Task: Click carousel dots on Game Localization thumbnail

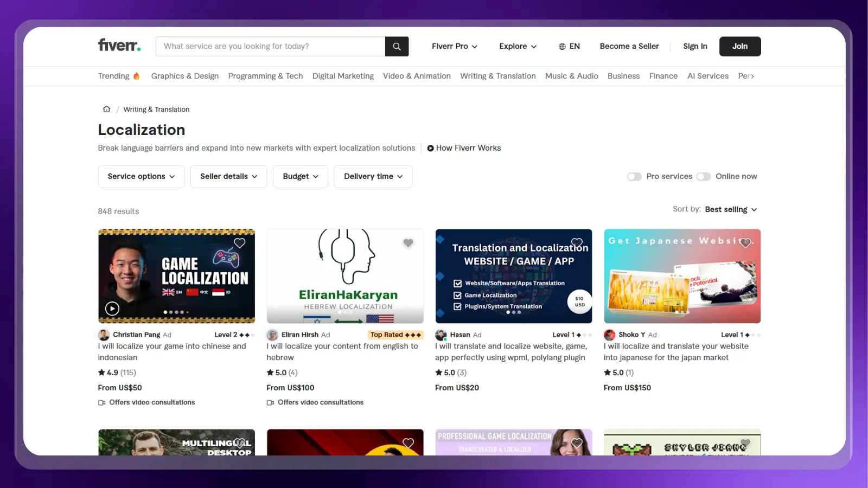Action: tap(176, 312)
